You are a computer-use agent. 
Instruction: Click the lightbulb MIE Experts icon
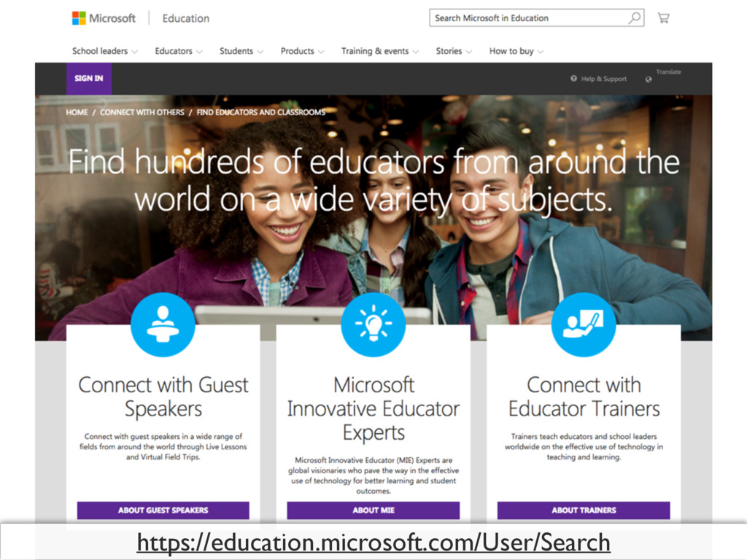click(373, 324)
